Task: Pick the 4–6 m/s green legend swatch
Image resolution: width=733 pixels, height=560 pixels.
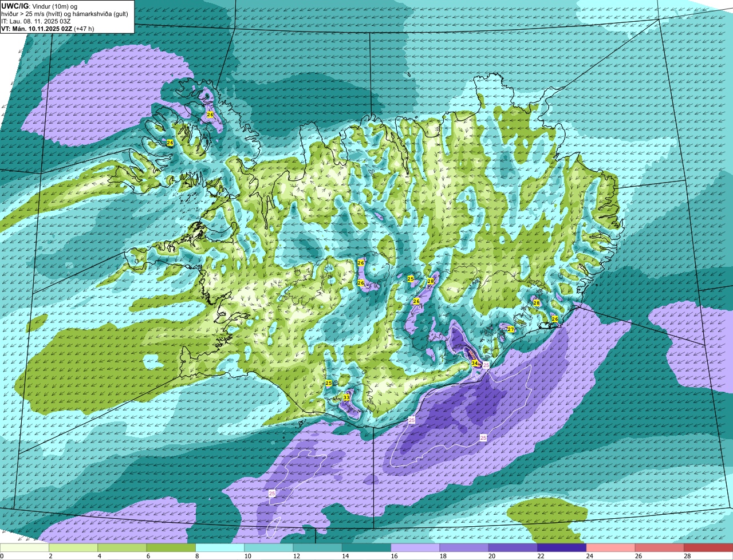Action: pos(123,548)
